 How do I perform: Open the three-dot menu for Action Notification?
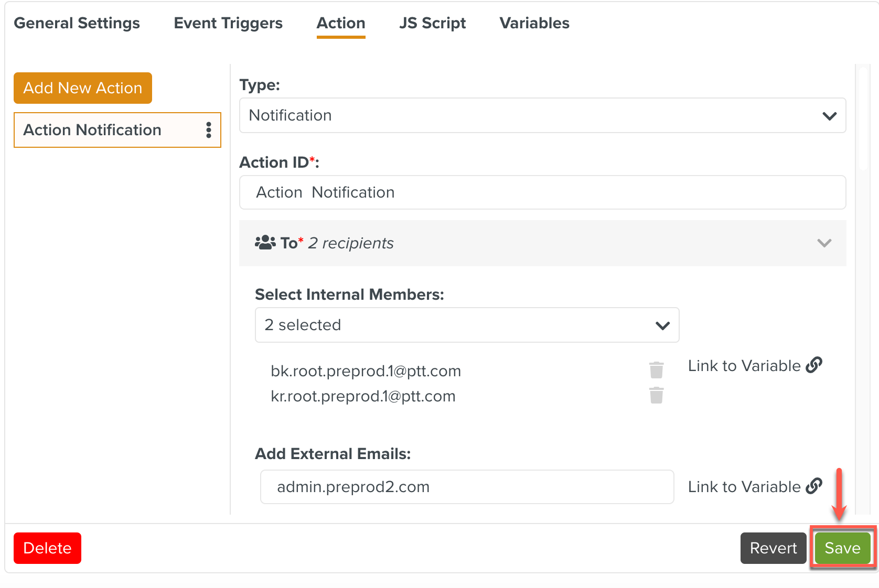click(208, 130)
